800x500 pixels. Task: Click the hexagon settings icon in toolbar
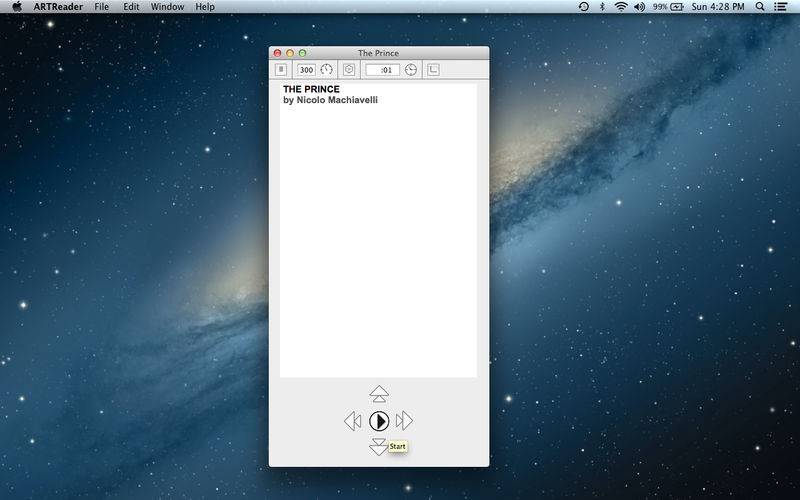(349, 70)
